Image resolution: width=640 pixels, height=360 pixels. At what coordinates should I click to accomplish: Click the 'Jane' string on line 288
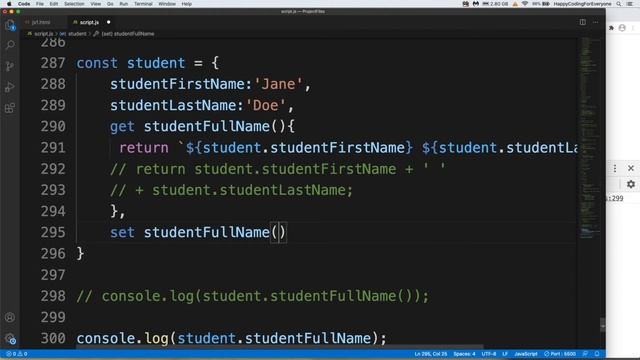278,84
